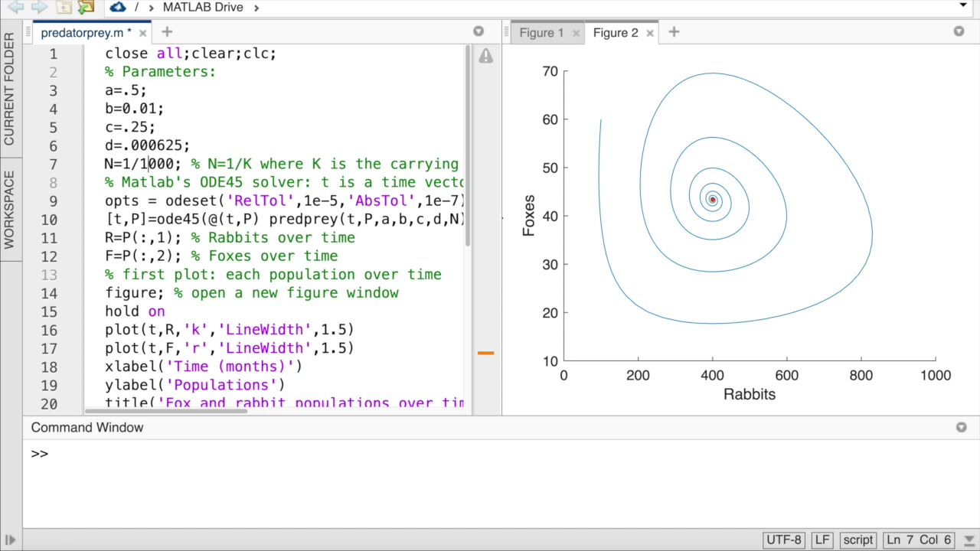Click the Ln 7 Col 6 position indicator
The height and width of the screenshot is (551, 980).
(917, 540)
